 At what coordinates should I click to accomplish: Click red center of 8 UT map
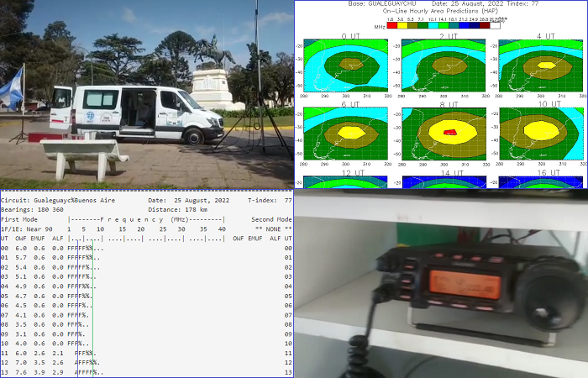tap(450, 132)
